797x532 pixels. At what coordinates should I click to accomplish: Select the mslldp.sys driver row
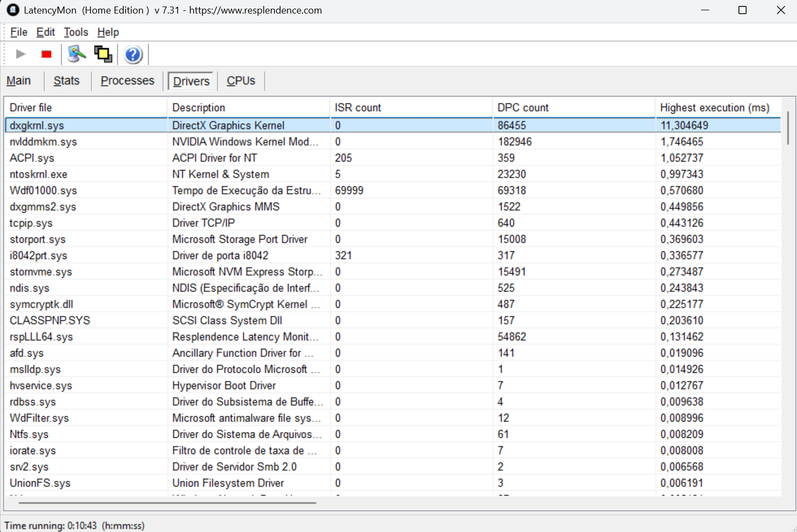click(x=393, y=369)
